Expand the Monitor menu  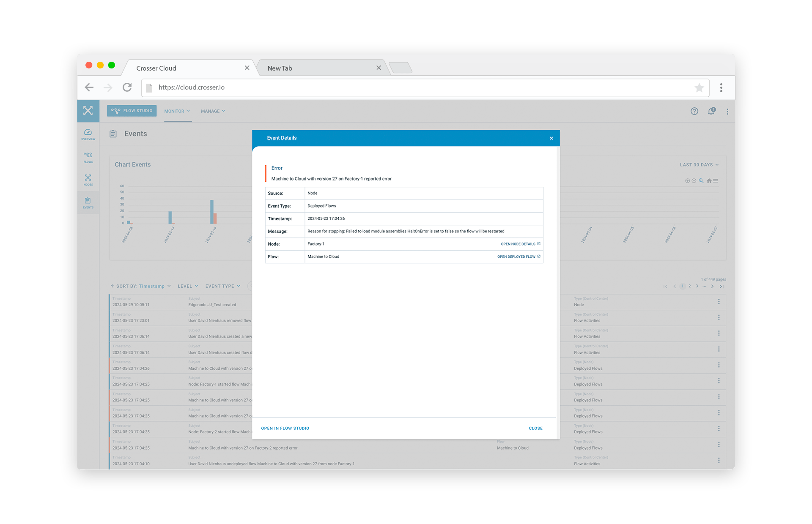coord(177,111)
